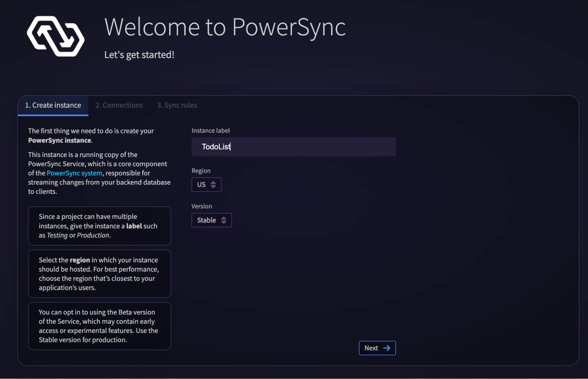
Task: Click the tip about selecting the region
Action: 99,274
